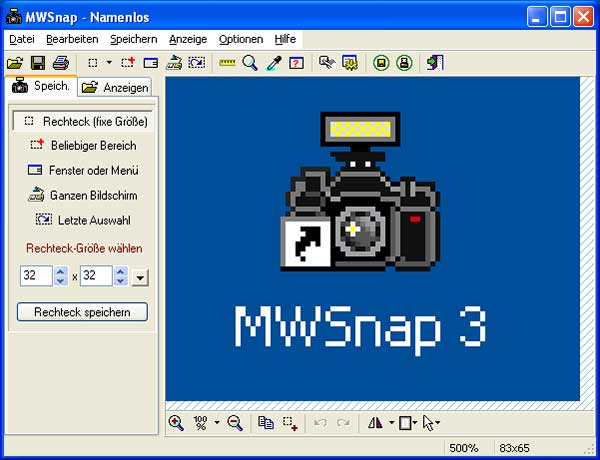Toggle auto-print green circle icon
Image resolution: width=600 pixels, height=460 pixels.
404,63
